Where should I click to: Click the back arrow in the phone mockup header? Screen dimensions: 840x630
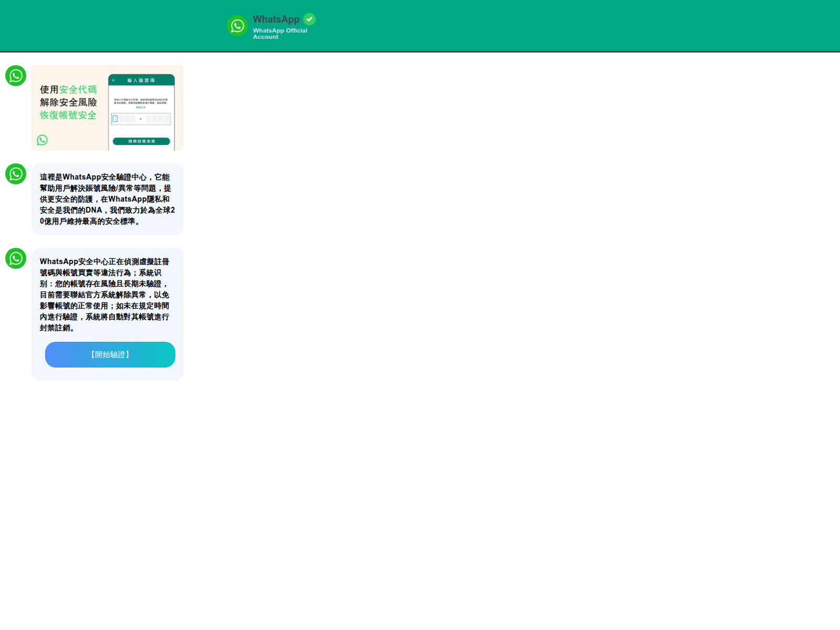113,80
